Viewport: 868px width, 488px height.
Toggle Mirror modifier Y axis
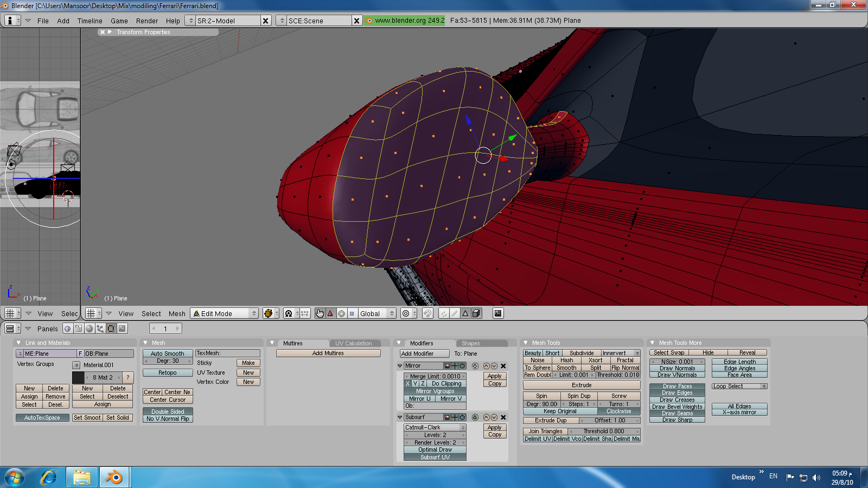(x=416, y=383)
